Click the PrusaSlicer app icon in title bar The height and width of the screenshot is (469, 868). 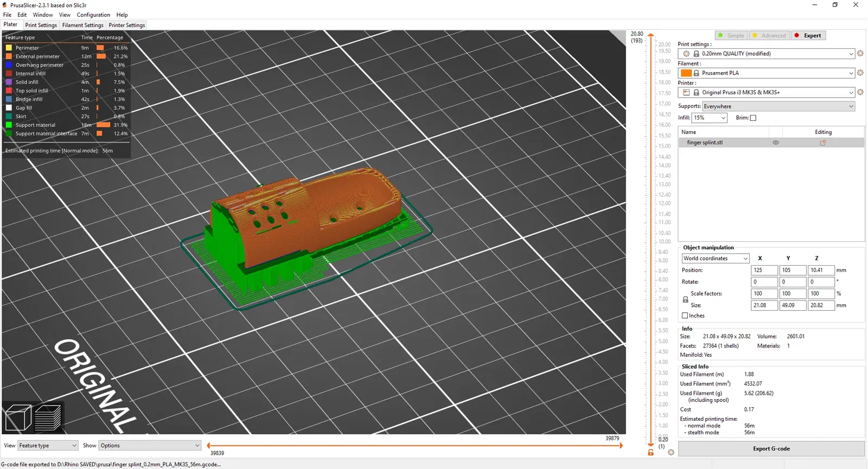(x=5, y=5)
